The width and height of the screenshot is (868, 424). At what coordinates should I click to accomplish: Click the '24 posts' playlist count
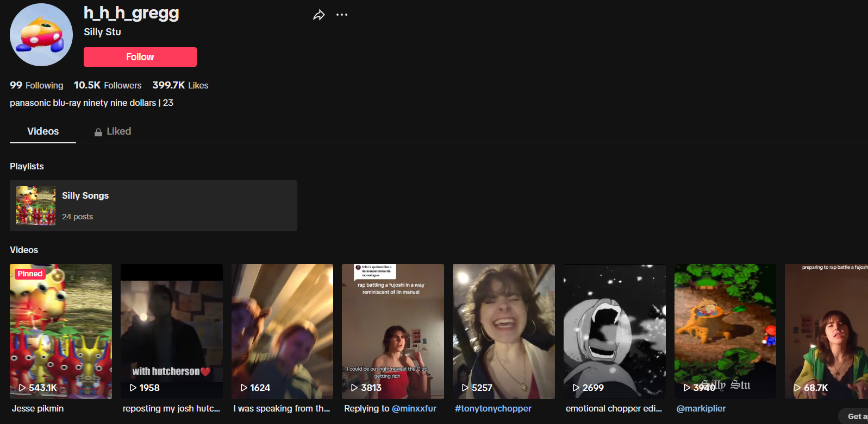(x=77, y=217)
